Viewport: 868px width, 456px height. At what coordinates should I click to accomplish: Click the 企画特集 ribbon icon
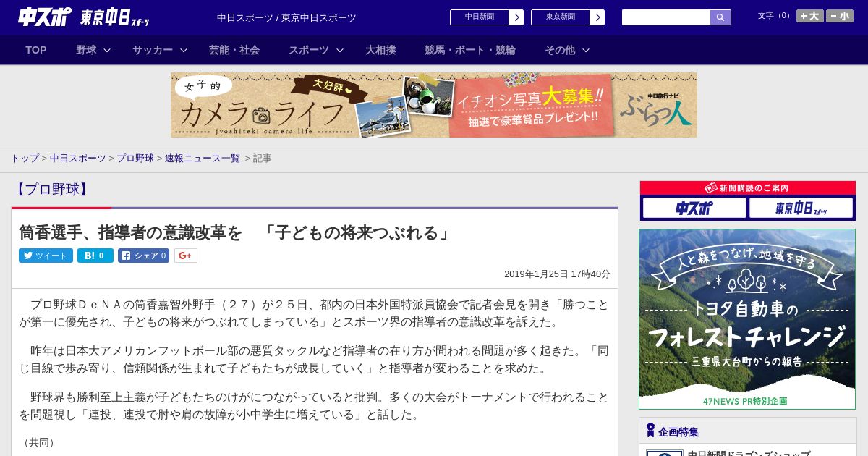click(650, 431)
